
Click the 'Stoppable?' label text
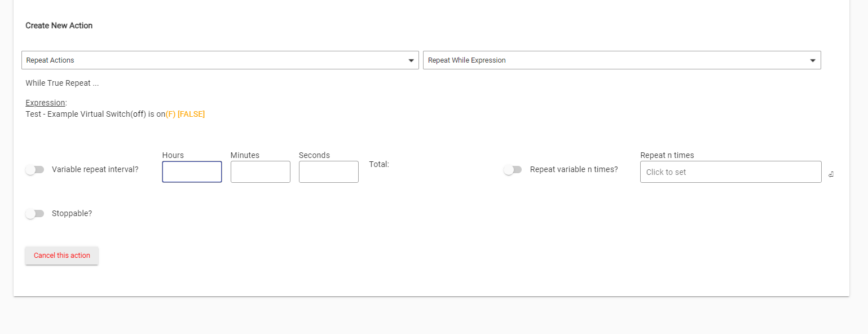tap(72, 213)
